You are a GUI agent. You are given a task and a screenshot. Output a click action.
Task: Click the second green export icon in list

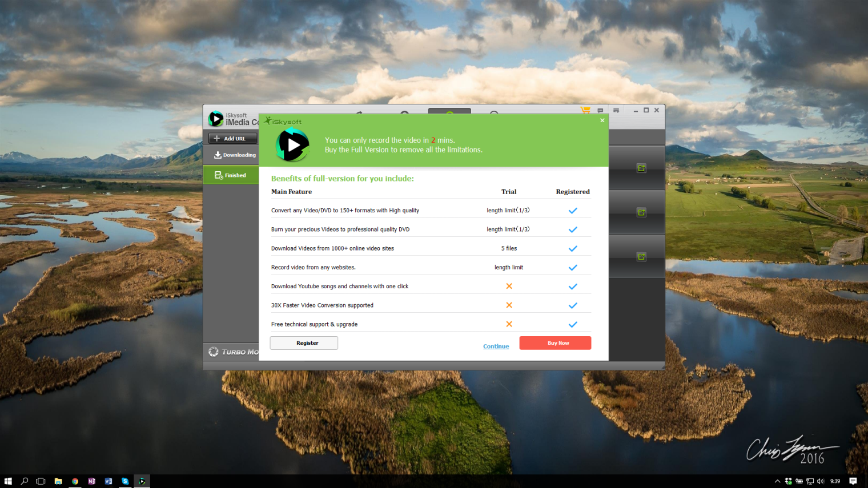641,212
